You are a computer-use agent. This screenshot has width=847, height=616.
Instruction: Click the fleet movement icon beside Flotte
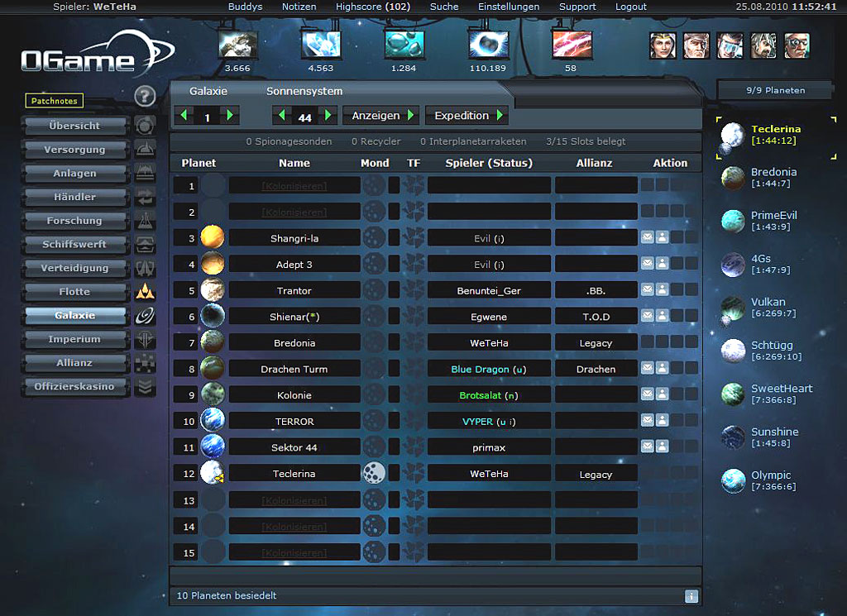tap(145, 292)
